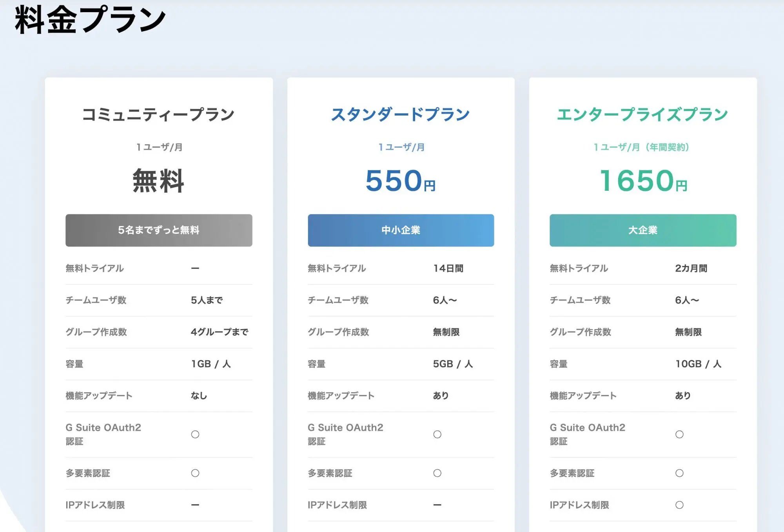The image size is (784, 532).
Task: Click the 1650円 price text
Action: (x=643, y=181)
